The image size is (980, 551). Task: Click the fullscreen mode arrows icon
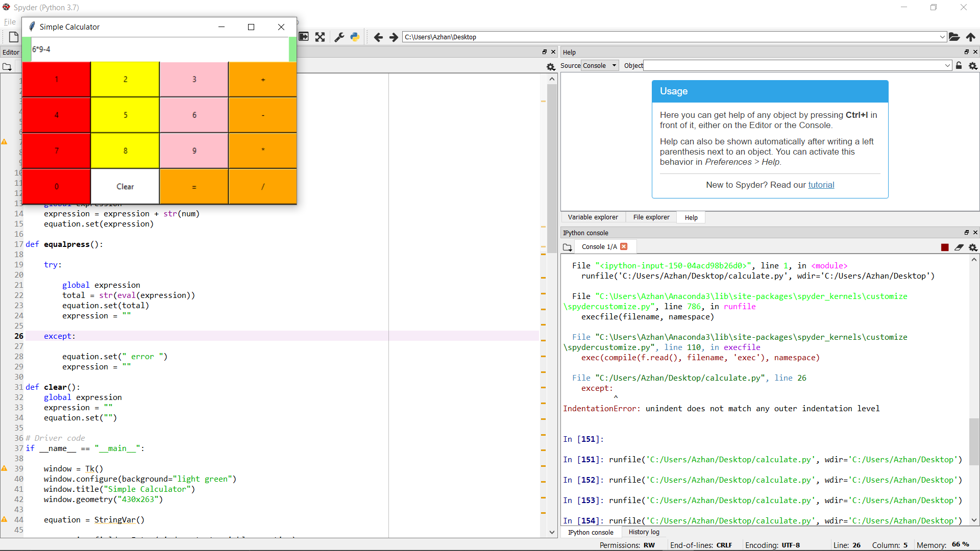320,37
